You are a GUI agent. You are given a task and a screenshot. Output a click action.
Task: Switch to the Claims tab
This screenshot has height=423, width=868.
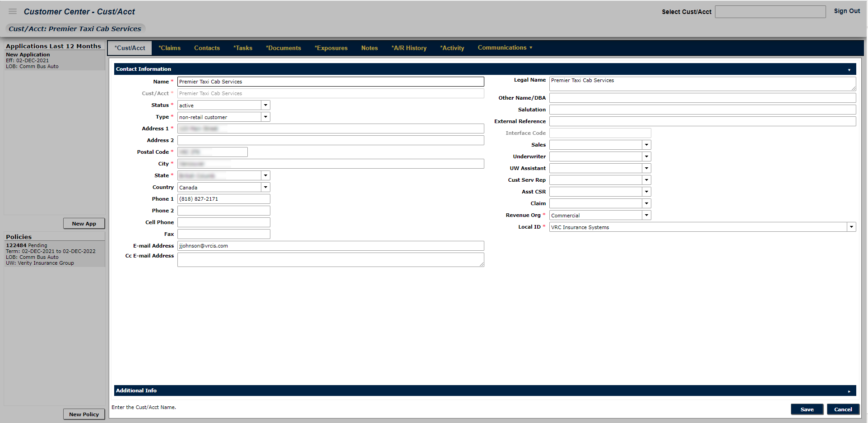coord(169,48)
